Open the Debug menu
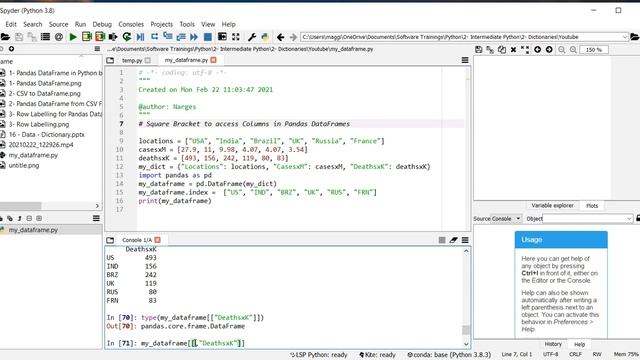 [x=102, y=24]
